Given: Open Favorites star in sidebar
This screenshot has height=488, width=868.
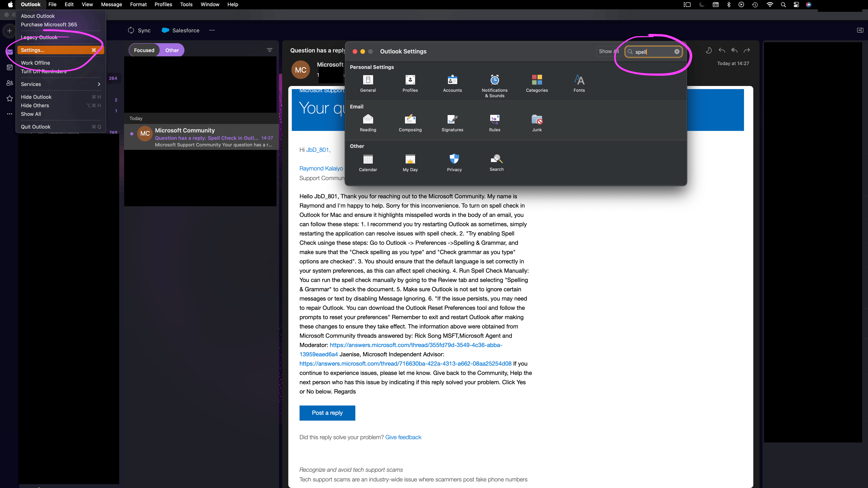Looking at the screenshot, I should pos(9,98).
